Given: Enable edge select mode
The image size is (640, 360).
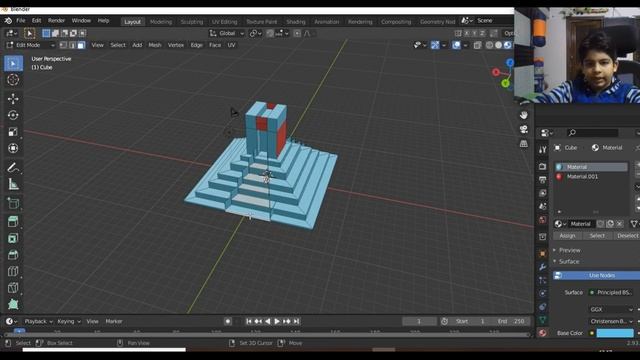Looking at the screenshot, I should [72, 45].
